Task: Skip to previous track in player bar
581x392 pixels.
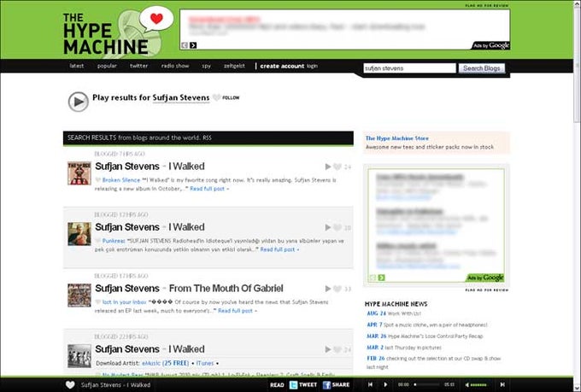Action: click(x=370, y=384)
